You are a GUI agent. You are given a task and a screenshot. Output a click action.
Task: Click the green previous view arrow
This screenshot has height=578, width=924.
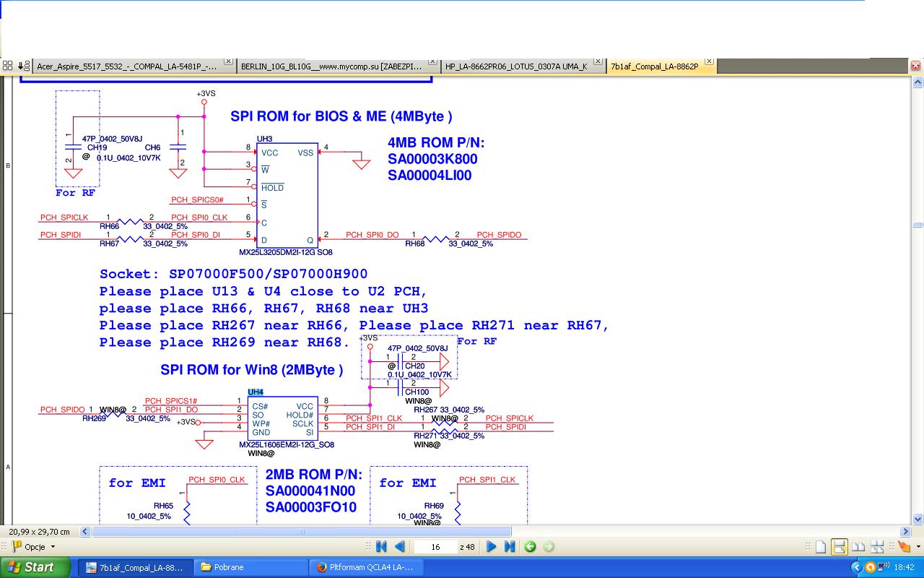pos(530,547)
